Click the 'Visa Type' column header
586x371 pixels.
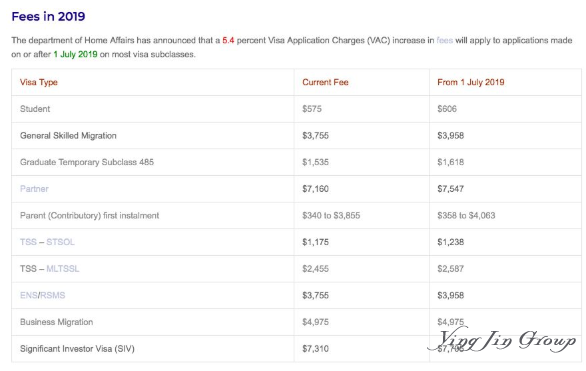38,82
